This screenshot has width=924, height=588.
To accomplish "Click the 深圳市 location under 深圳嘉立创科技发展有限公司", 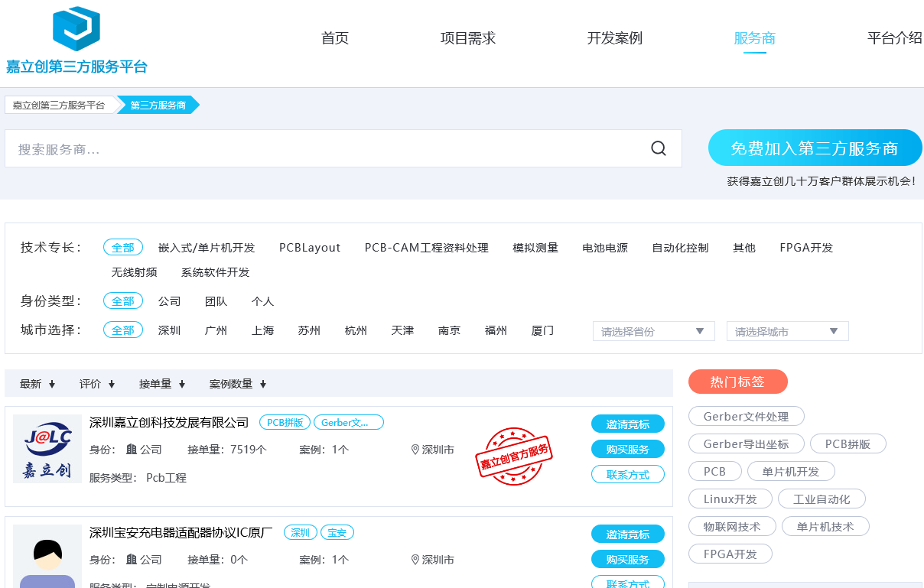I will pos(433,450).
